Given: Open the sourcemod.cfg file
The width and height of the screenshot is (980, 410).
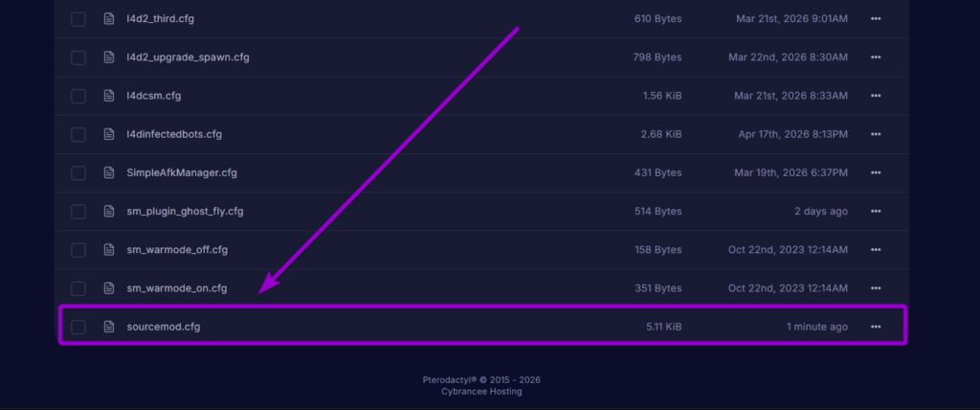Looking at the screenshot, I should tap(164, 327).
